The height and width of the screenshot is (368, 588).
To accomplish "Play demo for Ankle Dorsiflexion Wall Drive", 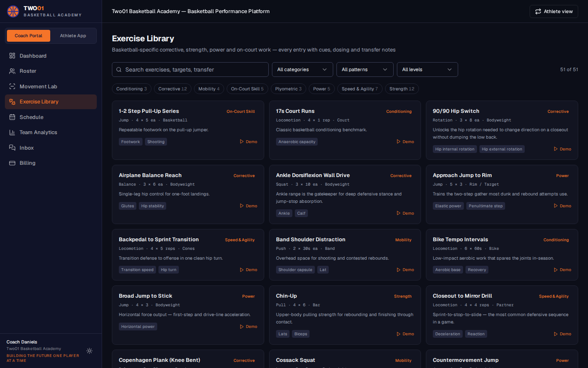I will tap(405, 213).
